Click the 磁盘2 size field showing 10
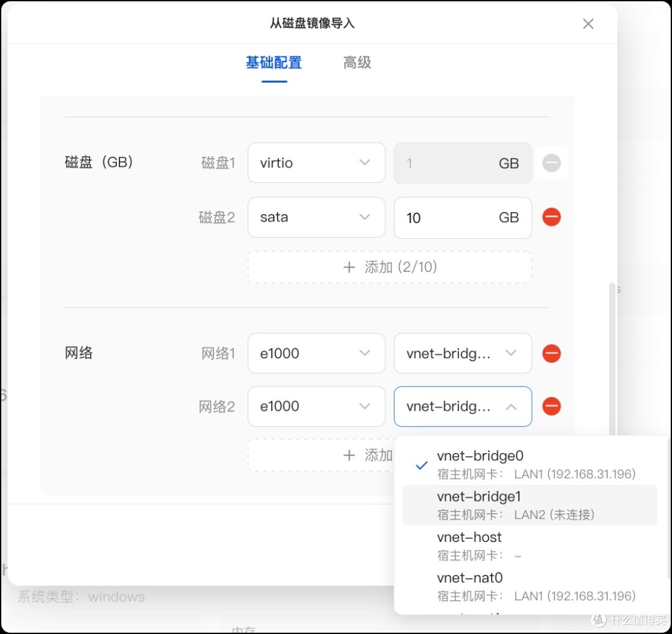 click(463, 218)
